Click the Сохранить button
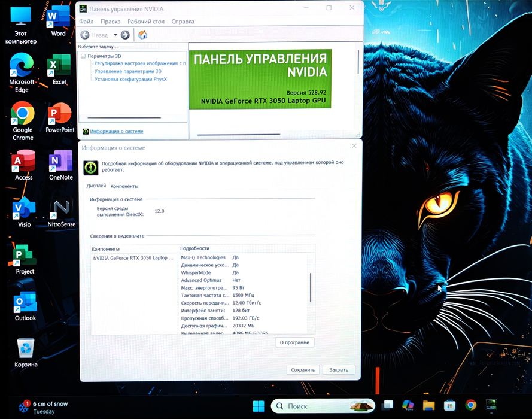 coord(303,370)
